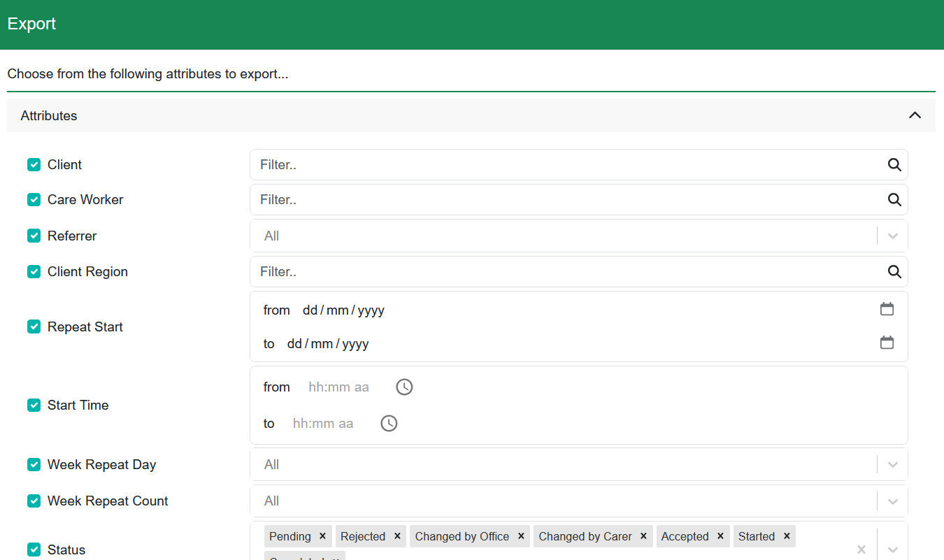Remove the Changed by Carer tag
Screen dimensions: 944x560
(x=643, y=536)
